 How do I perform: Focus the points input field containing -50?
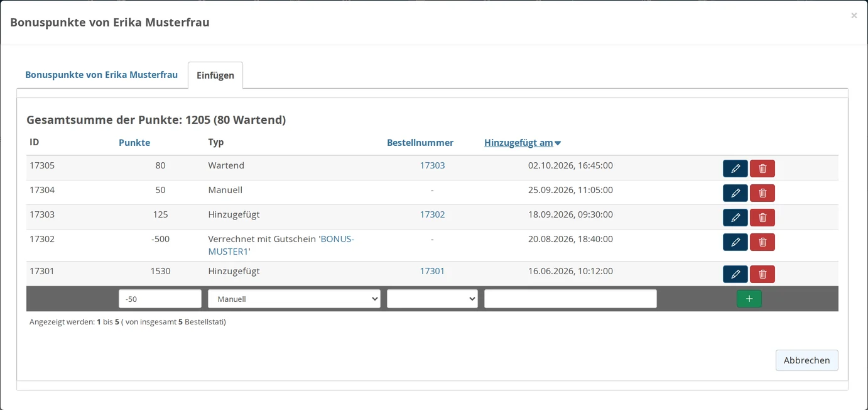[x=160, y=299]
